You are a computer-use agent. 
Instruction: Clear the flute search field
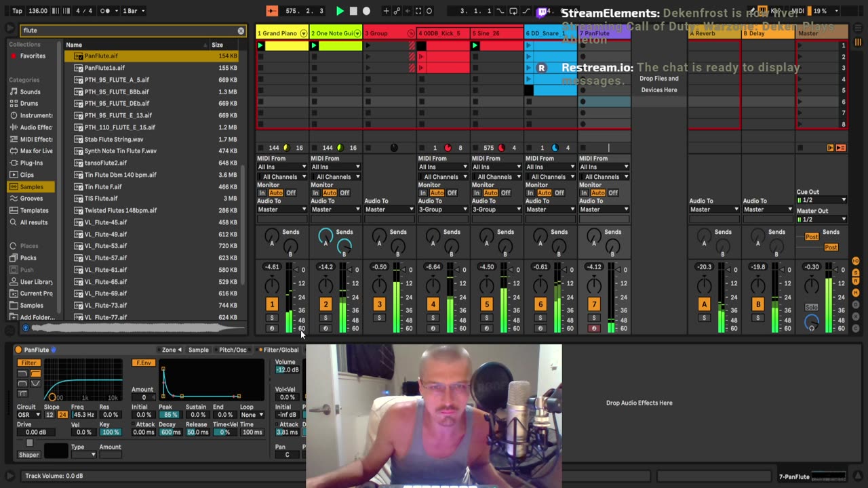pos(240,30)
